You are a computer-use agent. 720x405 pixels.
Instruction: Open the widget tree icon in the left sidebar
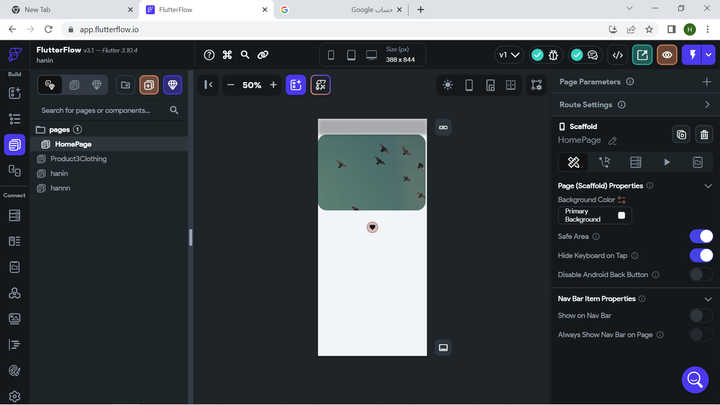coord(15,119)
